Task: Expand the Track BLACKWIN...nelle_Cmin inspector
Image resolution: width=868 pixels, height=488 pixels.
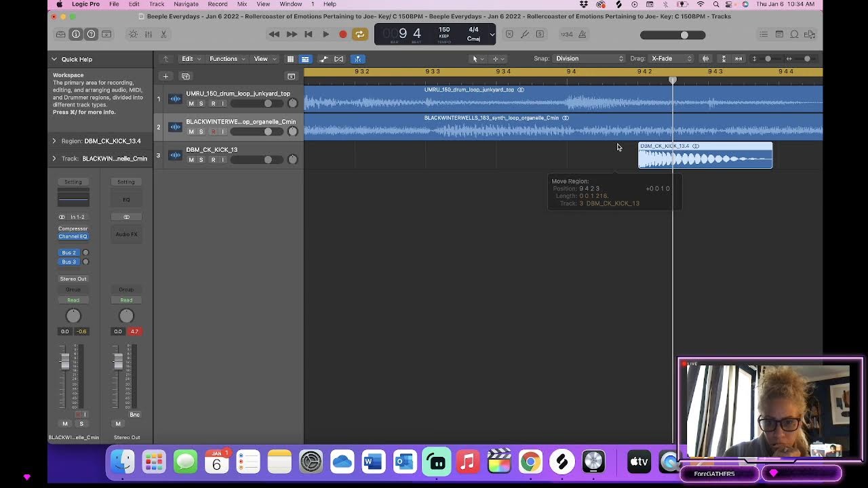Action: point(54,159)
